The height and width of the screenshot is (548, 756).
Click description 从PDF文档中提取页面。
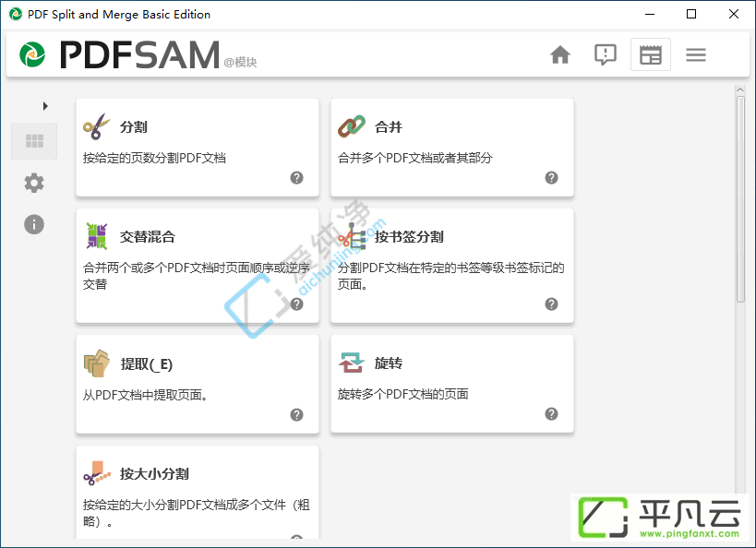coord(145,395)
